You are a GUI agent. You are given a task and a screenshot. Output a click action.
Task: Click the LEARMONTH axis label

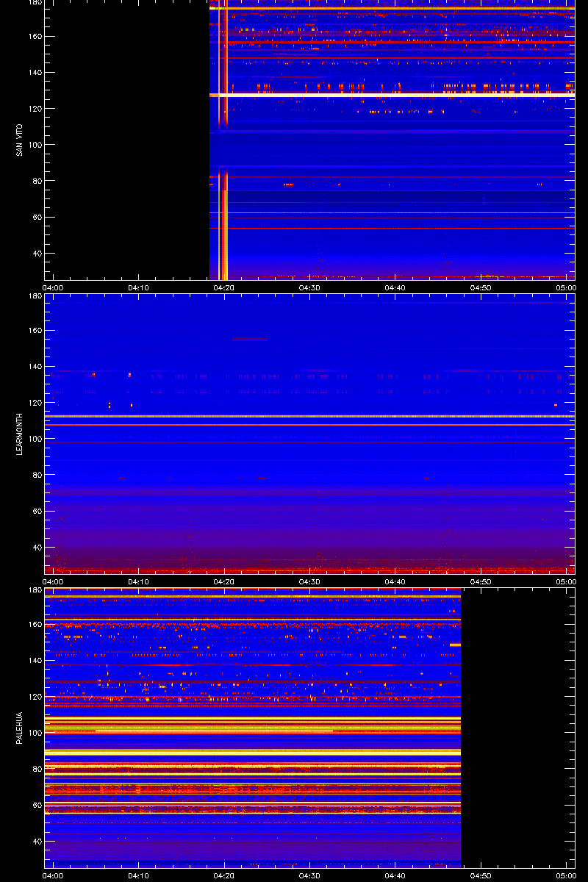[x=19, y=434]
